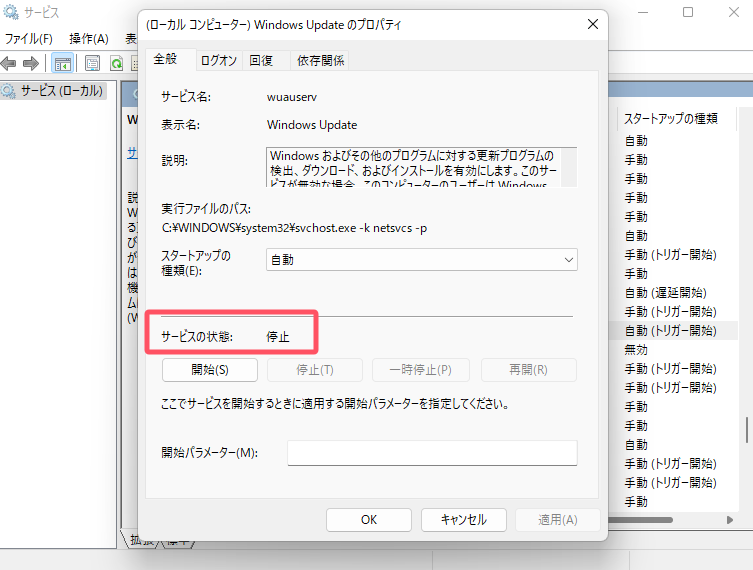
Task: Click the horizontal scrollbar thumb in services list
Action: (x=641, y=520)
